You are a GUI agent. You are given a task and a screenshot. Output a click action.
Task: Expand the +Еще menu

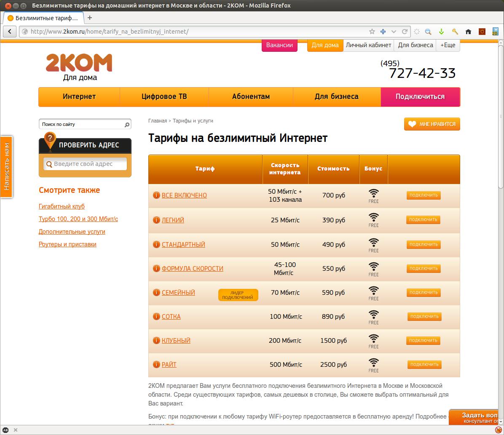point(448,45)
